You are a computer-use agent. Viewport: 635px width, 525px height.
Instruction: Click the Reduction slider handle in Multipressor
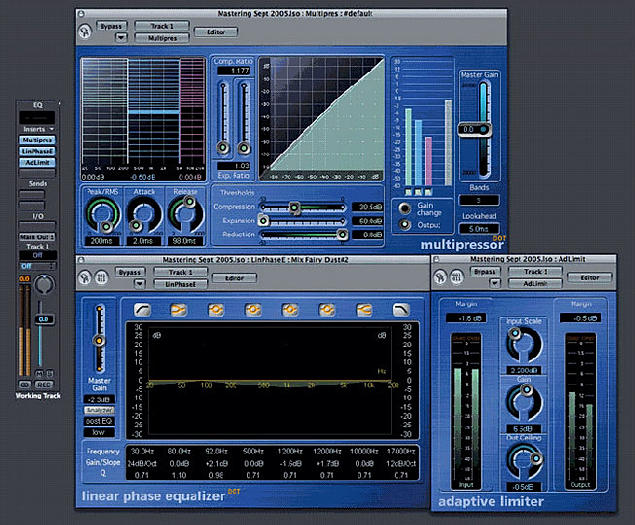point(342,235)
